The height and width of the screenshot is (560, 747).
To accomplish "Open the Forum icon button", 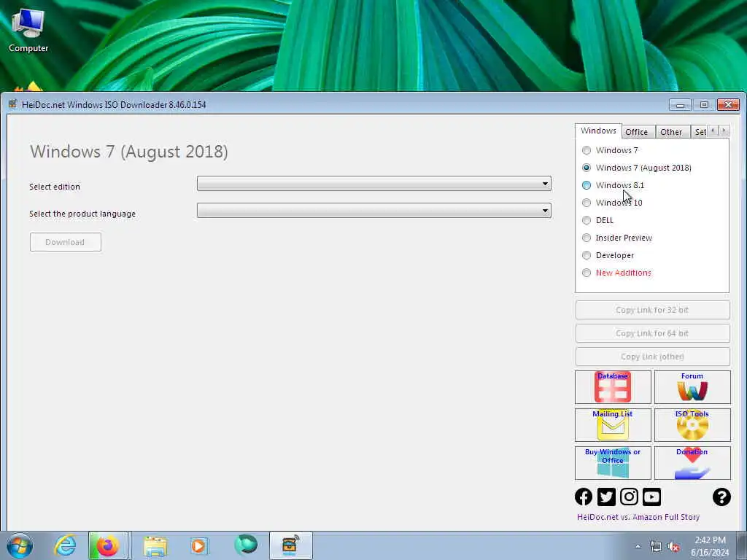I will point(692,387).
